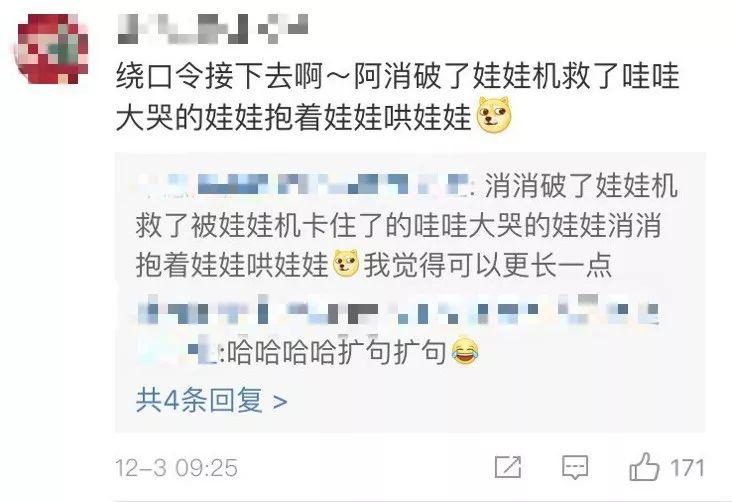Like the comment with the thumbs-up icon
Image resolution: width=732 pixels, height=502 pixels.
(x=644, y=467)
